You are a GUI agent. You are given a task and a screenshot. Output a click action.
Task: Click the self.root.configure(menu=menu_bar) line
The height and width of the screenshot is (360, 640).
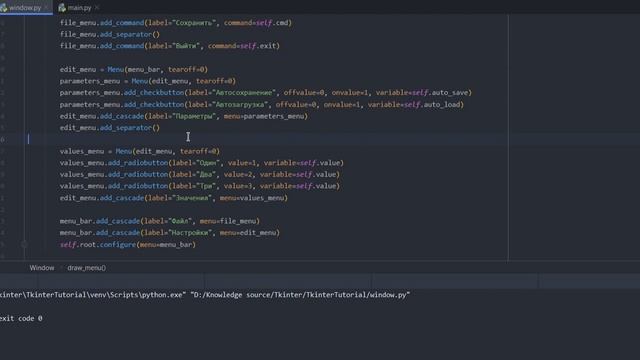(128, 244)
